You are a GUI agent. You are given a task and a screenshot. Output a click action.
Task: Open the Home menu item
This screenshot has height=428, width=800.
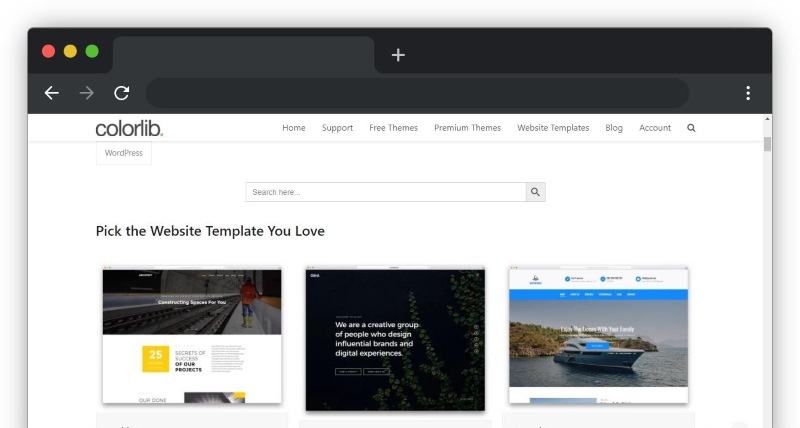[x=294, y=128]
